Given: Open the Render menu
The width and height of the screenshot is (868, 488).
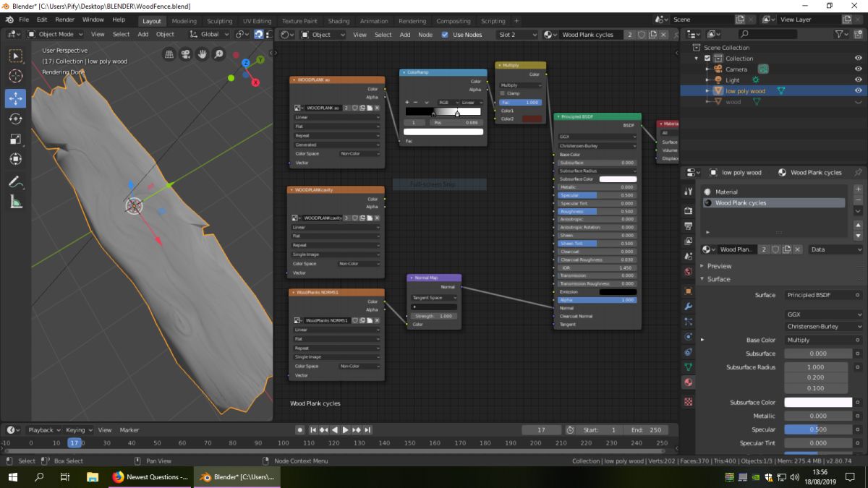Looking at the screenshot, I should point(64,20).
